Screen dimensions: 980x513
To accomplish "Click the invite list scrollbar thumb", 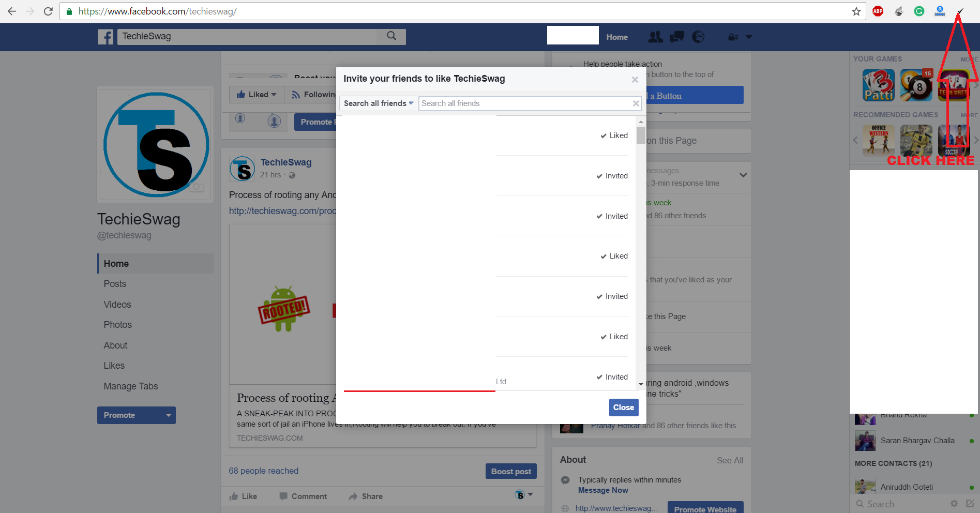I will coord(641,135).
